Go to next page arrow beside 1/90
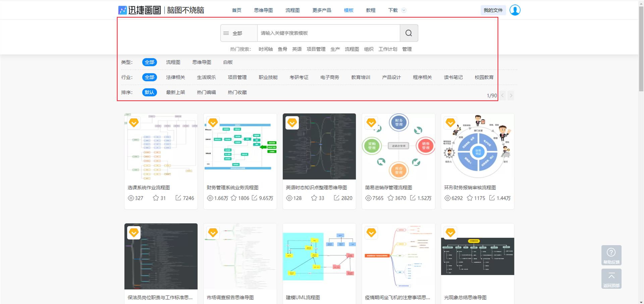The width and height of the screenshot is (644, 304). coord(511,96)
